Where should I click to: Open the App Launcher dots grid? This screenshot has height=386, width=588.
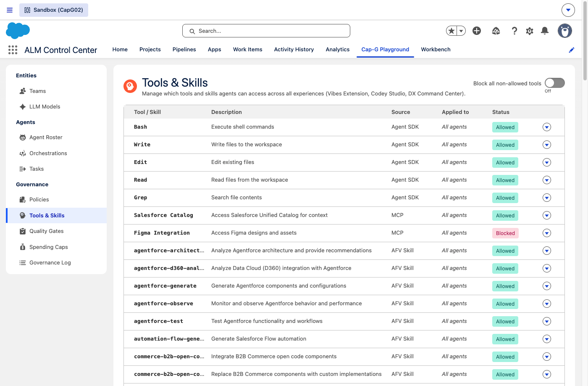(13, 50)
